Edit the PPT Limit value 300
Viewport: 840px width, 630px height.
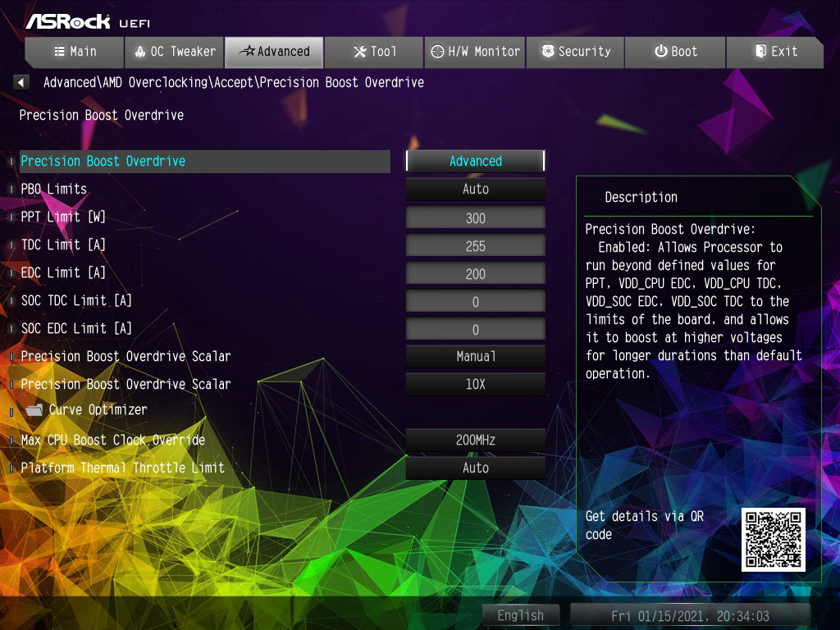(x=475, y=218)
